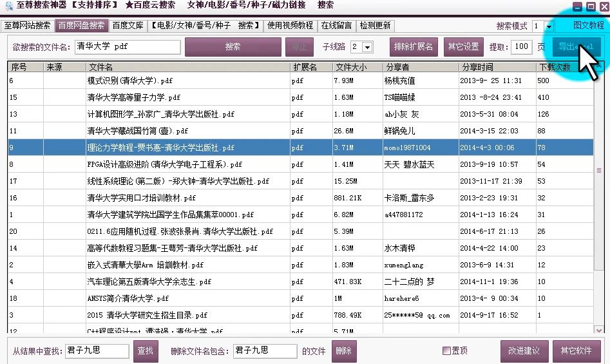Open 其它软件 button
The width and height of the screenshot is (610, 364).
tap(576, 350)
